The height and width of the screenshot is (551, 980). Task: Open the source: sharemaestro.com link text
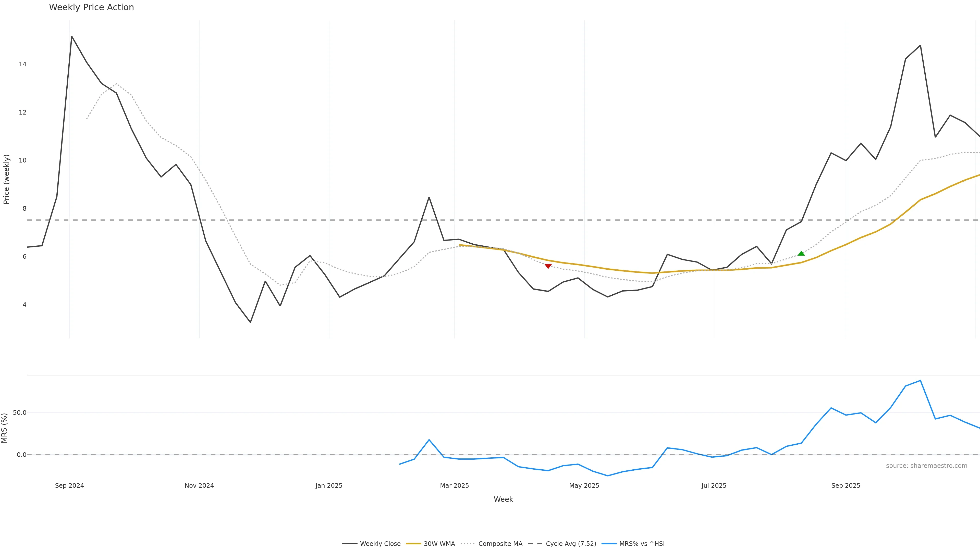click(926, 466)
